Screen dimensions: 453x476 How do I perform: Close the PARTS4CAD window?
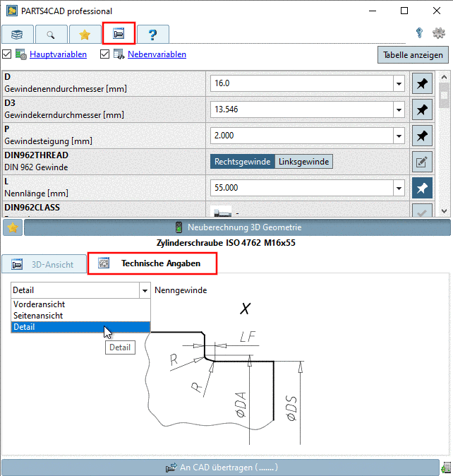pyautogui.click(x=437, y=11)
